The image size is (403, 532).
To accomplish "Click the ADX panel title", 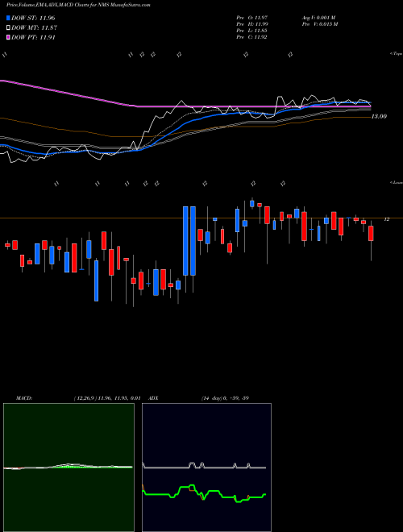I will [153, 398].
